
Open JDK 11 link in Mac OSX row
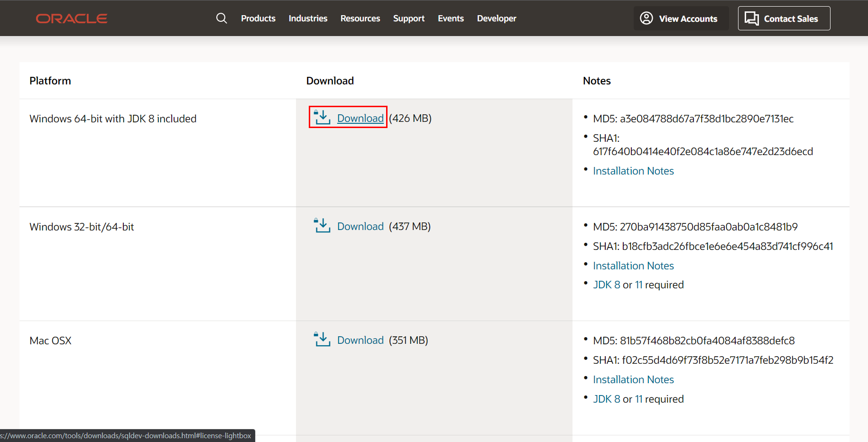(x=638, y=399)
